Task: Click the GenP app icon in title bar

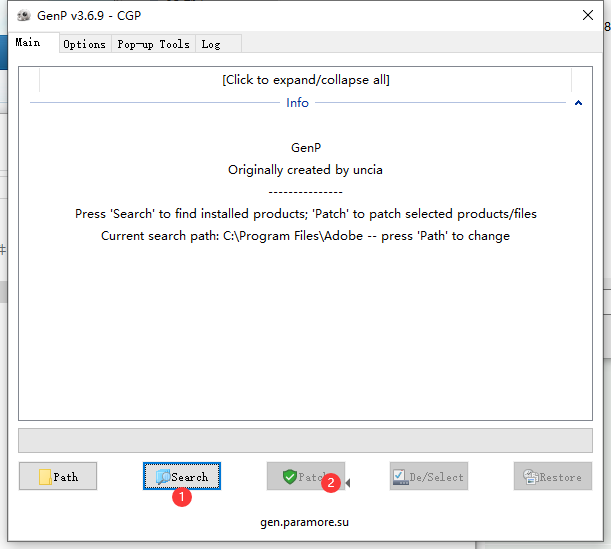Action: pyautogui.click(x=23, y=15)
